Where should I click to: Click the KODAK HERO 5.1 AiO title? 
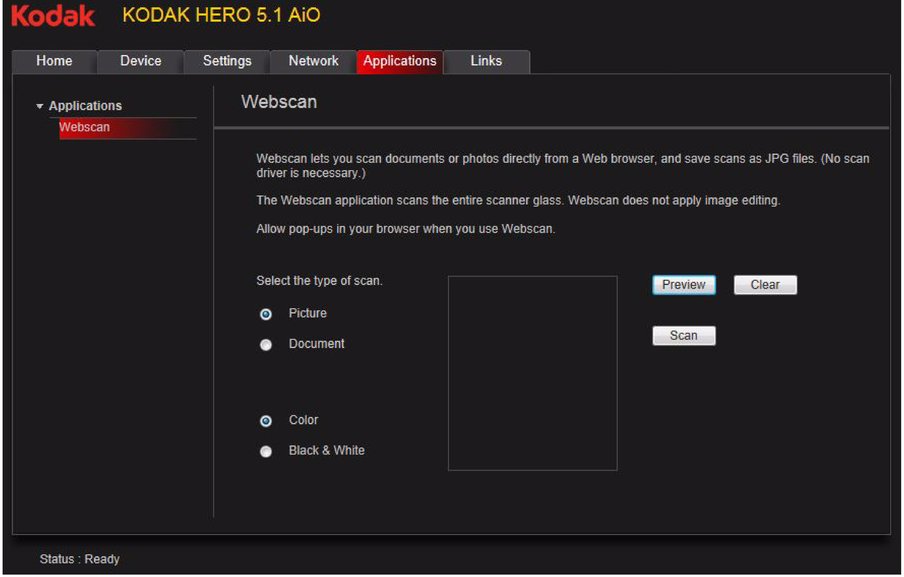221,16
